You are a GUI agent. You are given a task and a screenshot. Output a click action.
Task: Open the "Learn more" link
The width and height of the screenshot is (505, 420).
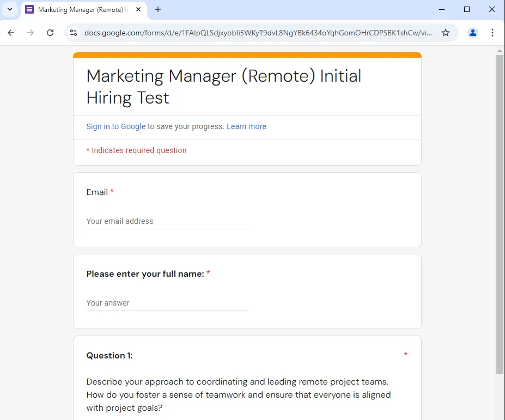point(246,126)
